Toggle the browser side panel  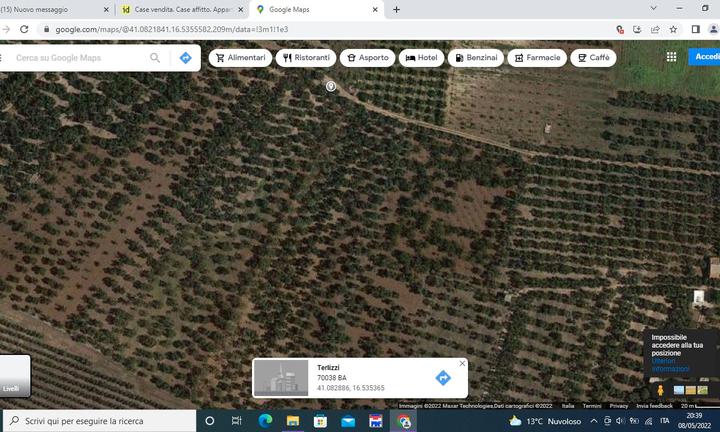click(695, 30)
